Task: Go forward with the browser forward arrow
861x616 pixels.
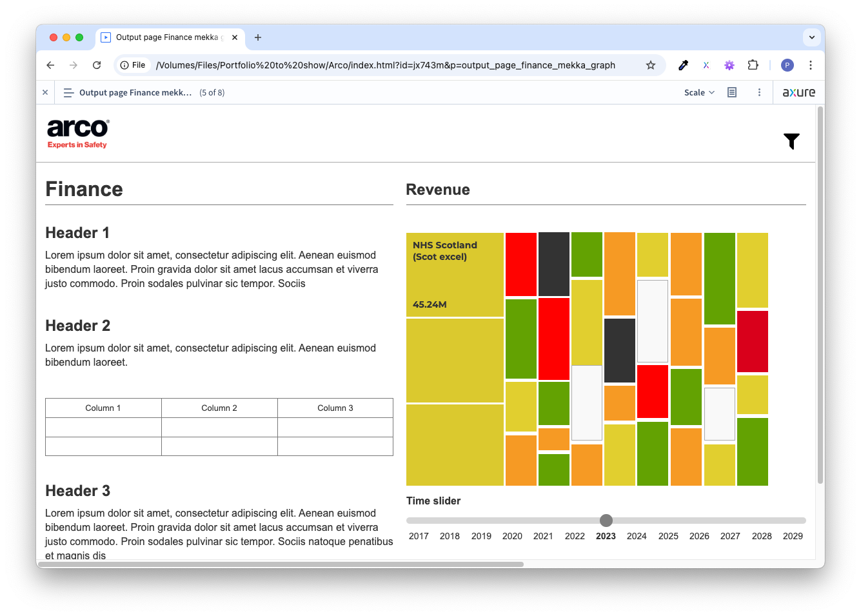Action: (x=74, y=65)
